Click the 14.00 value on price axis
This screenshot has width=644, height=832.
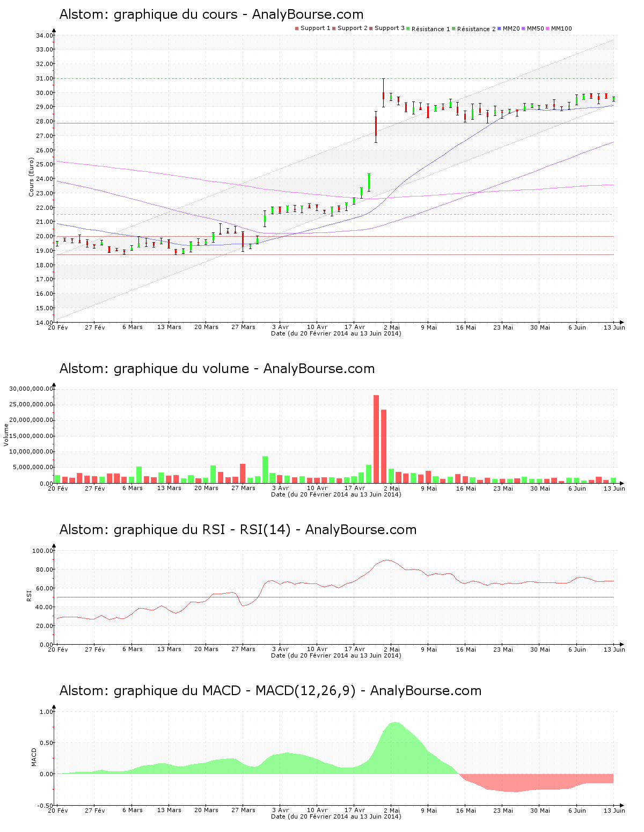coord(45,323)
